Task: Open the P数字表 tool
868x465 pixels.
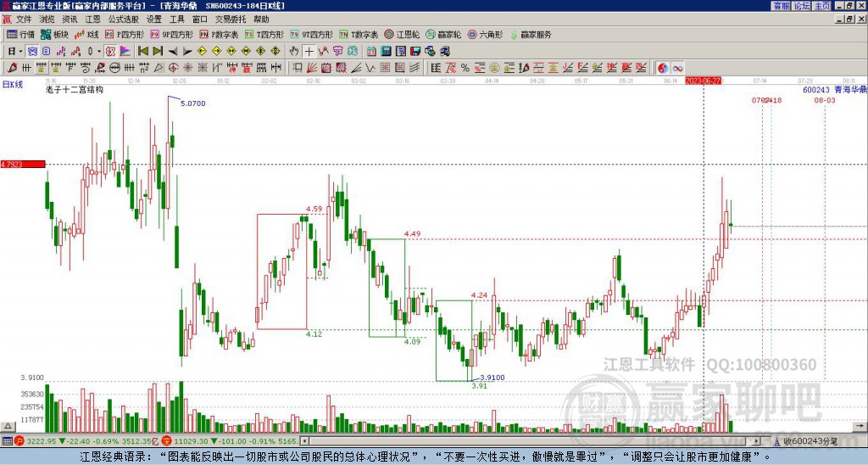Action: tap(220, 34)
